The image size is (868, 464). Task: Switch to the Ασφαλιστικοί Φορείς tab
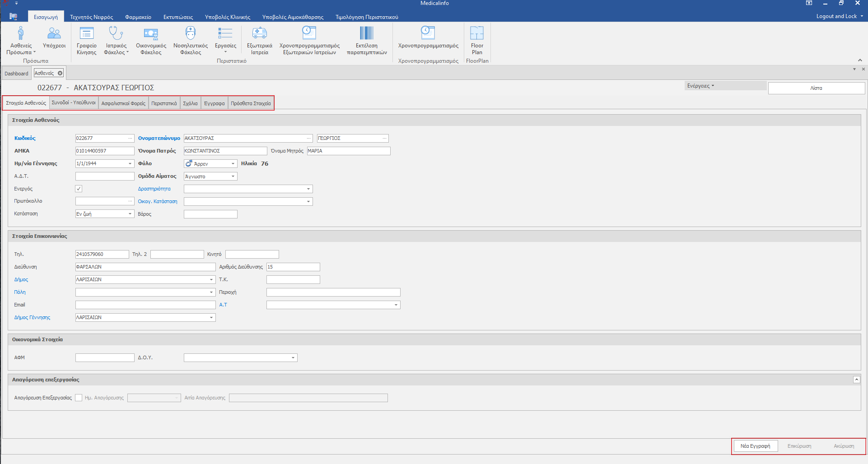(123, 103)
